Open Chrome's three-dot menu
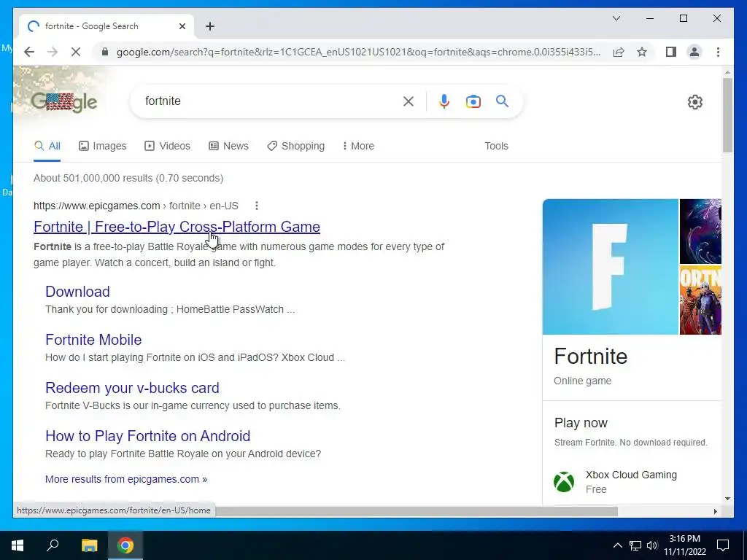Screen dimensions: 747x560 [x=718, y=52]
